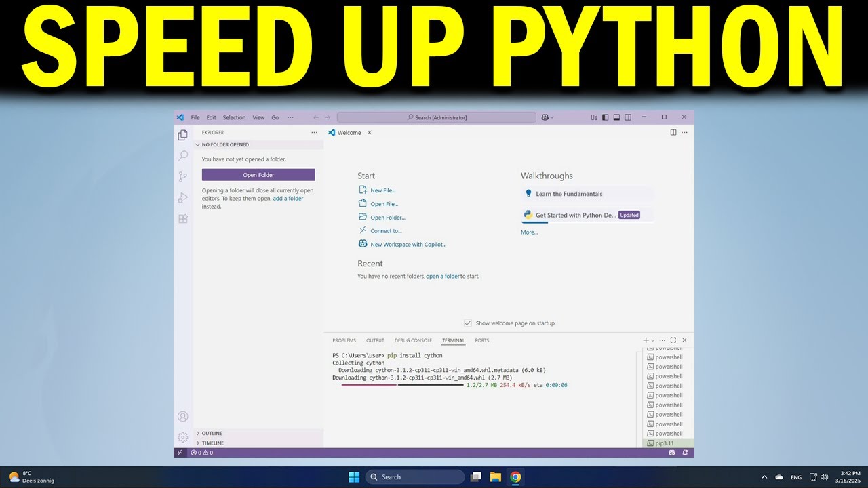Toggle the bottom Panel visibility
The height and width of the screenshot is (488, 868).
tap(616, 117)
